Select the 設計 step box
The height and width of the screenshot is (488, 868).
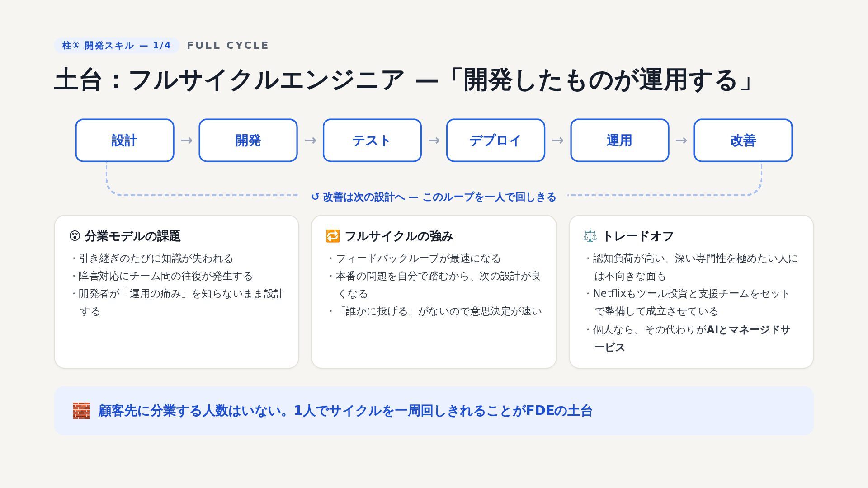click(x=125, y=141)
